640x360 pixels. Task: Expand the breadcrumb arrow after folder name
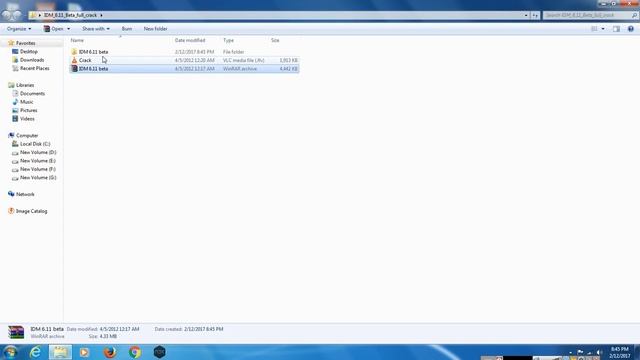[101, 15]
